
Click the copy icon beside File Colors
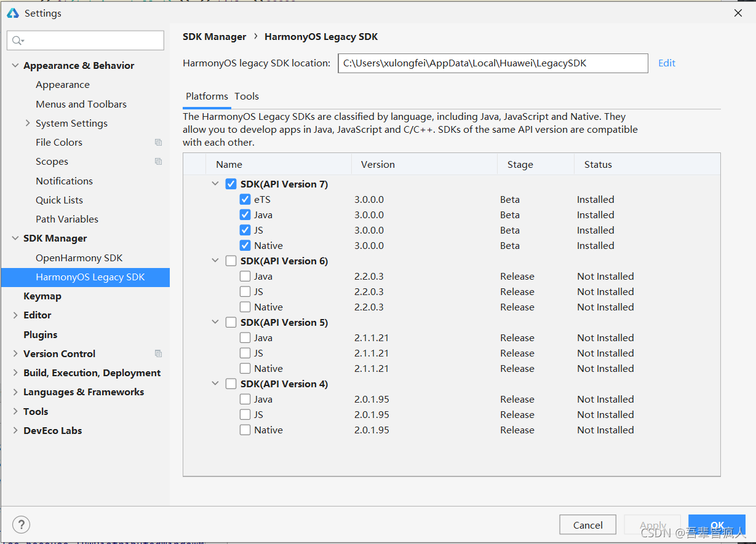pyautogui.click(x=158, y=143)
